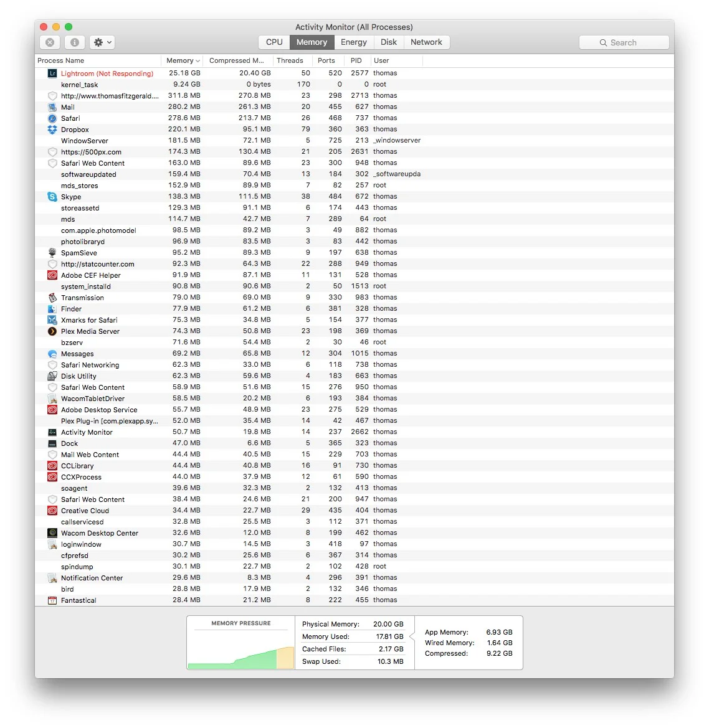Click the Disk Utility icon

pyautogui.click(x=52, y=376)
